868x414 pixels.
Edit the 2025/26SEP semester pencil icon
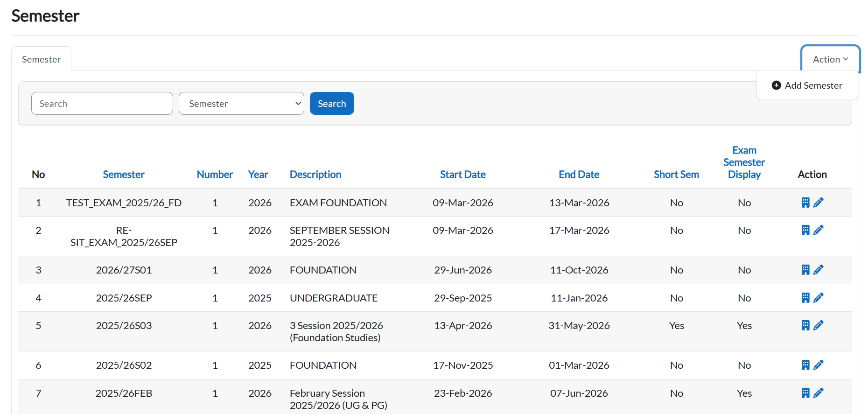coord(819,298)
